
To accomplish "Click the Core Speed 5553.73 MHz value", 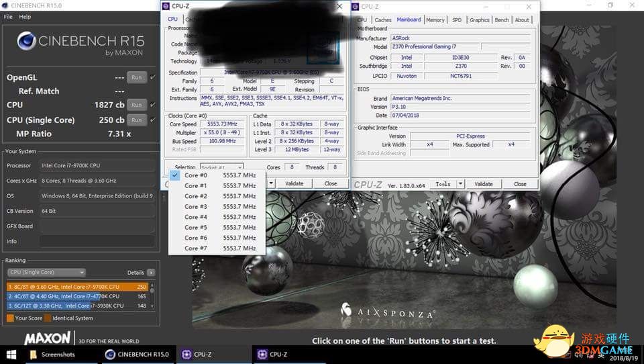I will 222,124.
